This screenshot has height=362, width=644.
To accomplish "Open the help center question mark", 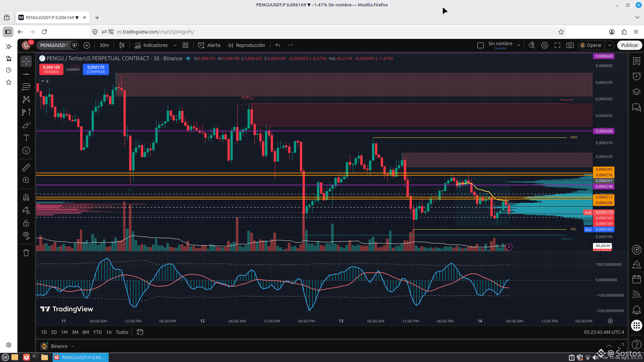I will click(x=636, y=344).
